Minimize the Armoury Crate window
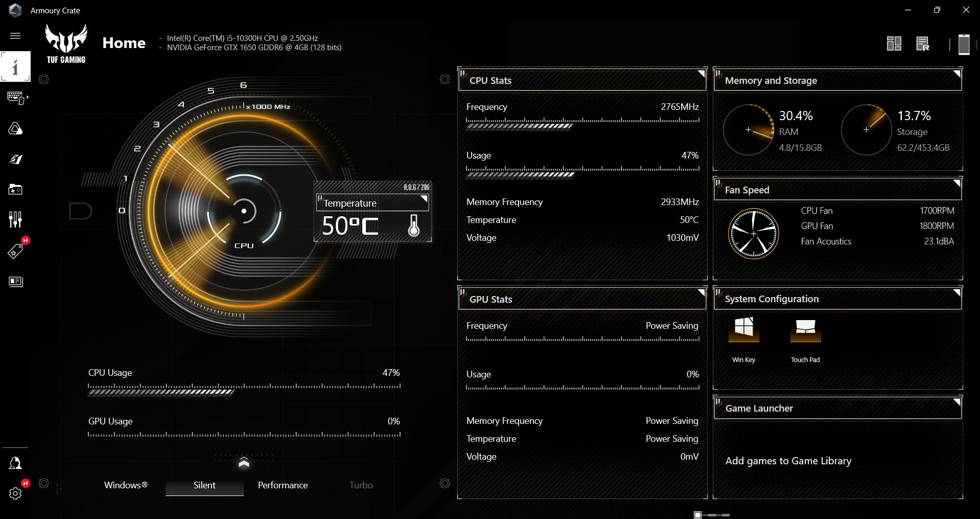The height and width of the screenshot is (519, 980). (x=907, y=10)
